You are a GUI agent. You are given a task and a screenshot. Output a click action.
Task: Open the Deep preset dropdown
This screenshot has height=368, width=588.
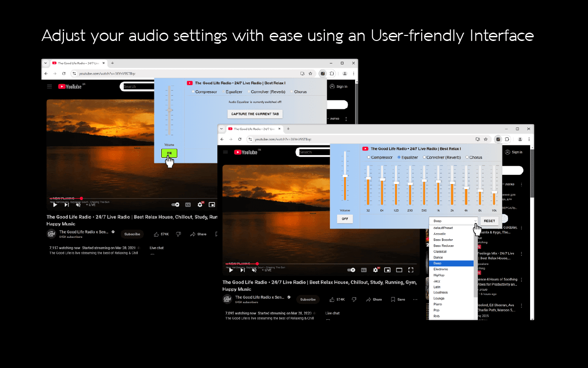point(453,221)
